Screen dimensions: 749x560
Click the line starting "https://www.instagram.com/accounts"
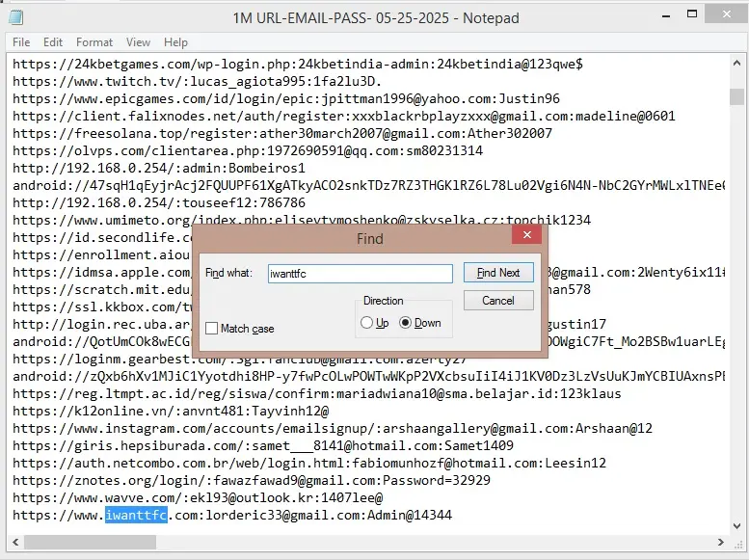[x=333, y=428]
